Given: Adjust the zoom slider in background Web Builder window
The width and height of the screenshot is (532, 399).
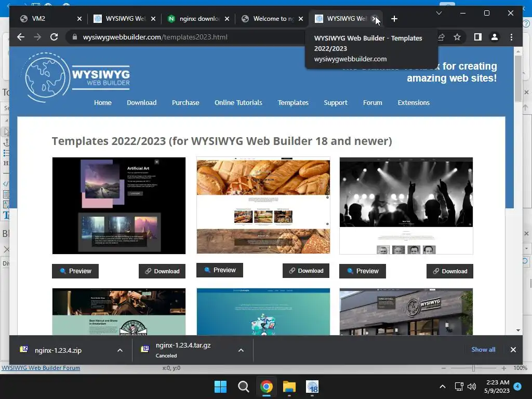Looking at the screenshot, I should click(473, 368).
